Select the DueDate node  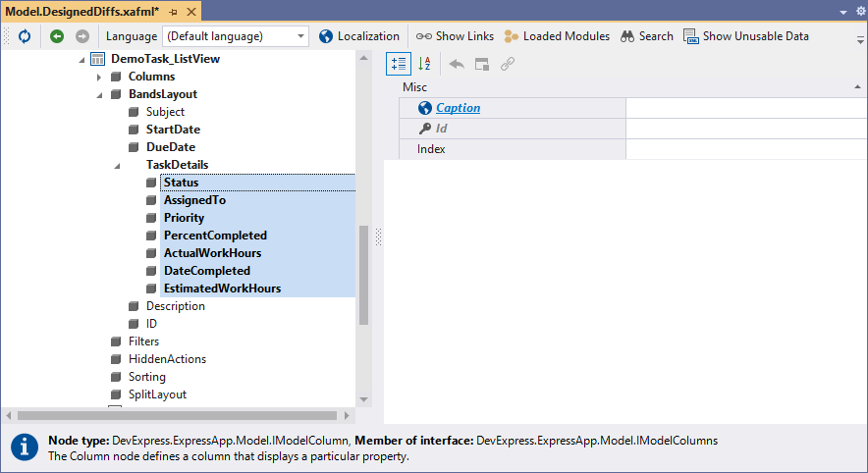(x=171, y=147)
